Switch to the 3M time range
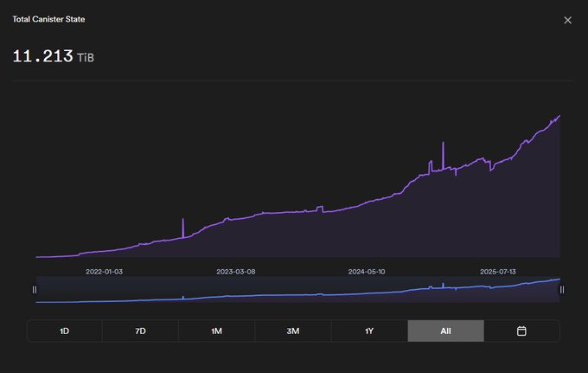 point(293,331)
